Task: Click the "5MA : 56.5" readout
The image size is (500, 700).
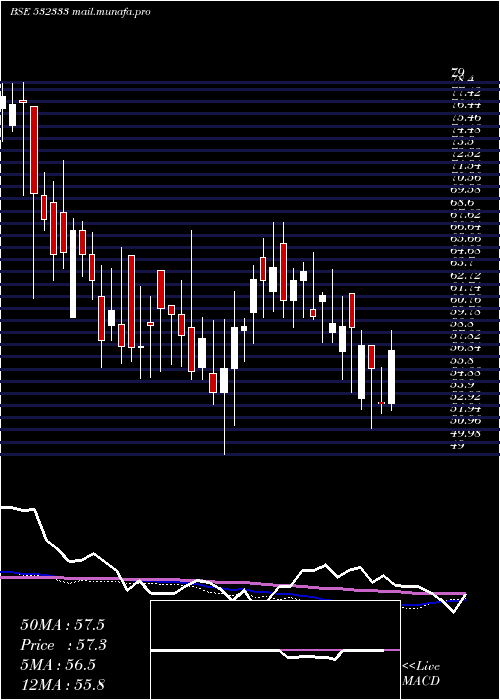Action: tap(58, 665)
